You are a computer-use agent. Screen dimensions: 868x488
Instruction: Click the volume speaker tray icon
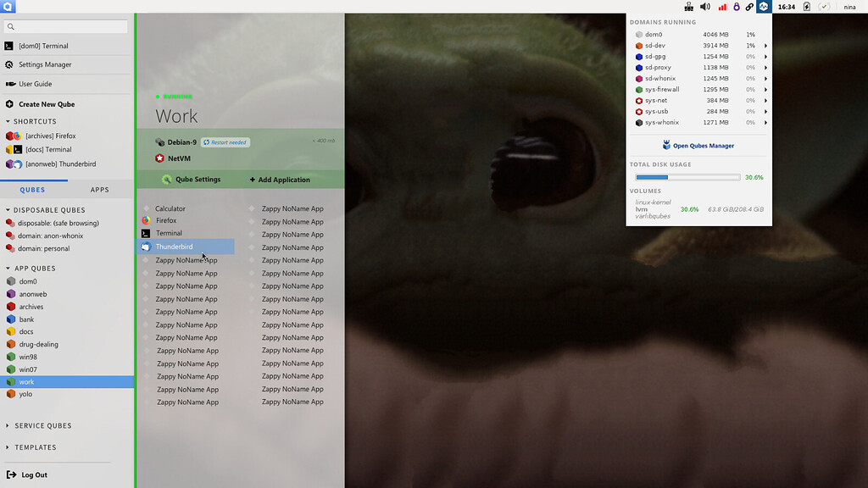(x=705, y=7)
